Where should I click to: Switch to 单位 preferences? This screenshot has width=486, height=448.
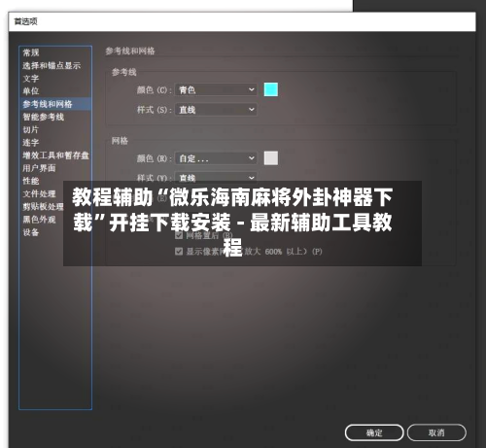(x=31, y=91)
